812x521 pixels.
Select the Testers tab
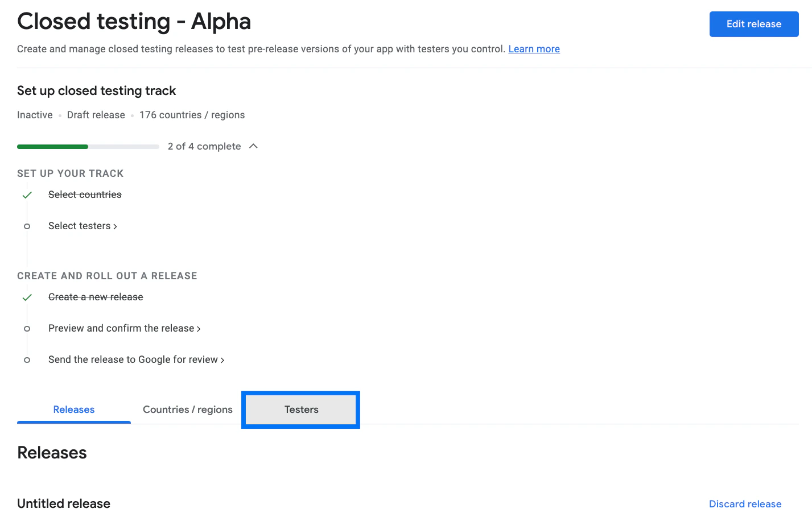click(301, 410)
